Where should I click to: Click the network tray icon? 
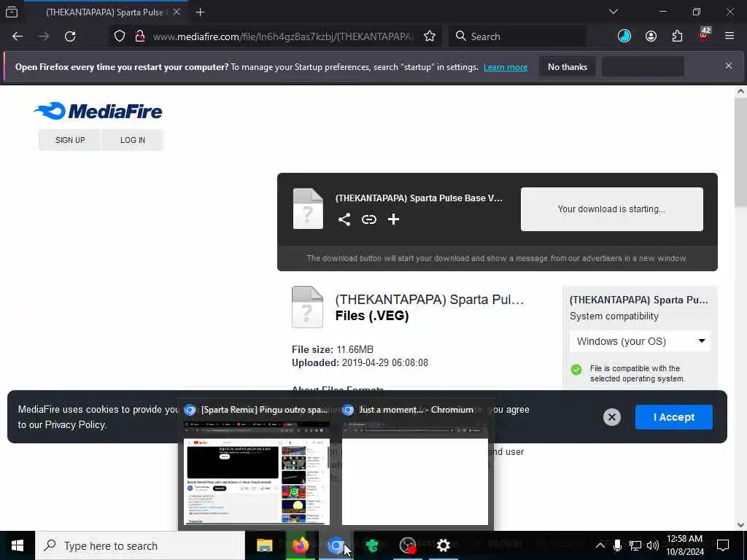pos(635,545)
